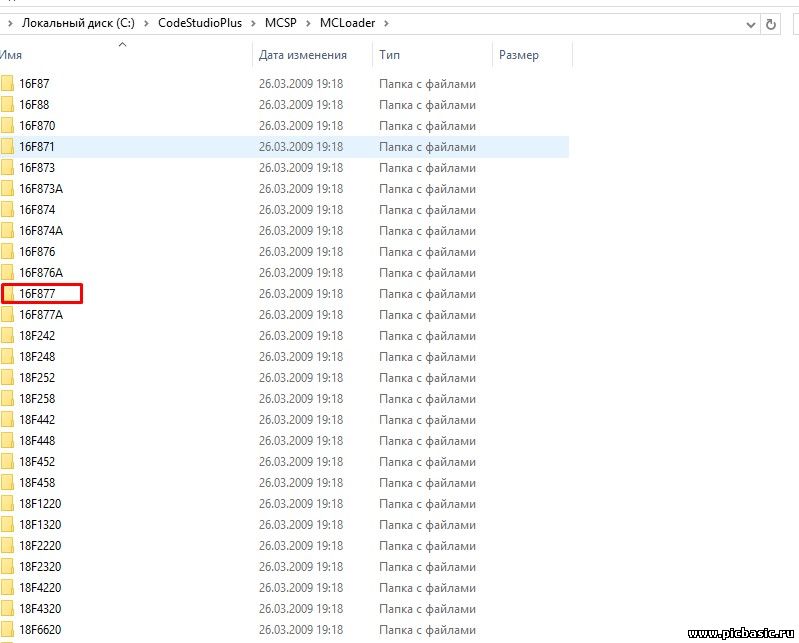Screen dimensions: 799x643
Task: Select the 18F242 folder icon
Action: (7, 336)
